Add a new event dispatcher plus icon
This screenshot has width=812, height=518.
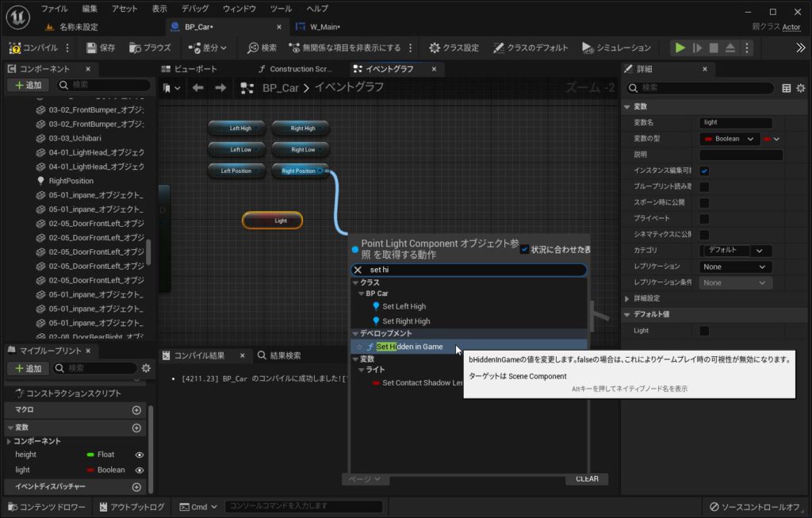click(136, 486)
